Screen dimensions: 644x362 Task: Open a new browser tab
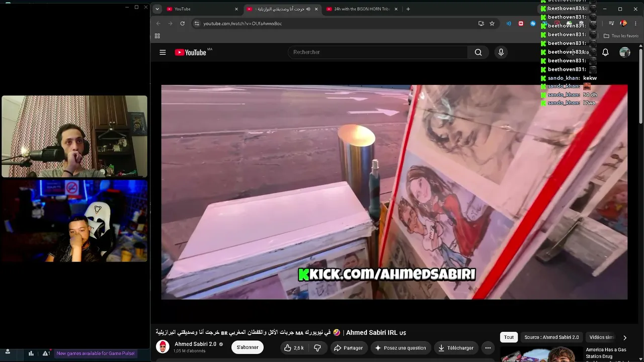tap(408, 9)
